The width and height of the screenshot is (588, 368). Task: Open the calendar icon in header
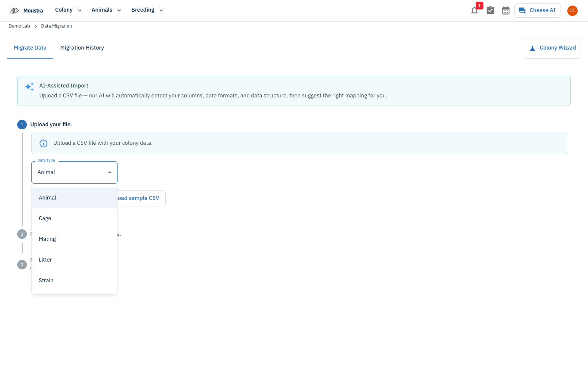(x=506, y=10)
